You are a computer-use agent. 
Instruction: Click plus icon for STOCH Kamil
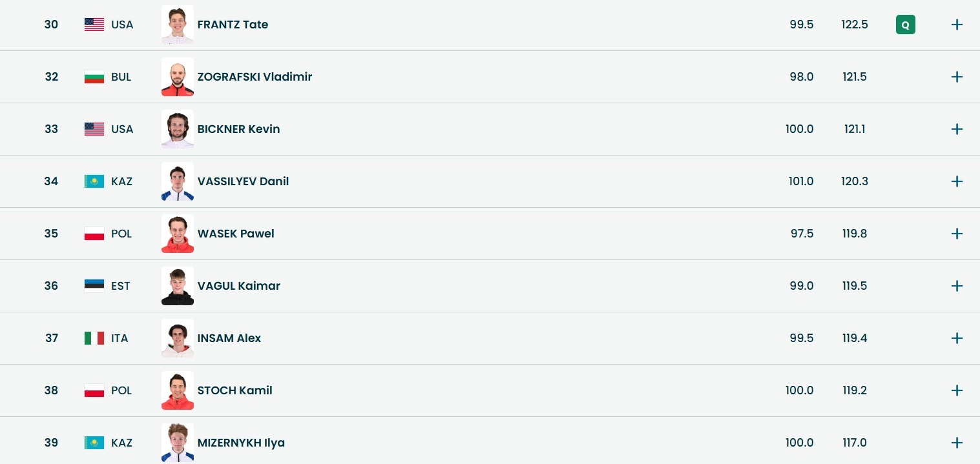(x=957, y=390)
